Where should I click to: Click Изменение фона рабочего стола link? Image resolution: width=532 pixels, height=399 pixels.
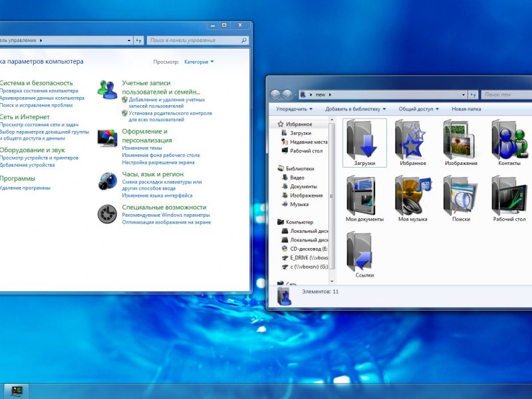(161, 155)
